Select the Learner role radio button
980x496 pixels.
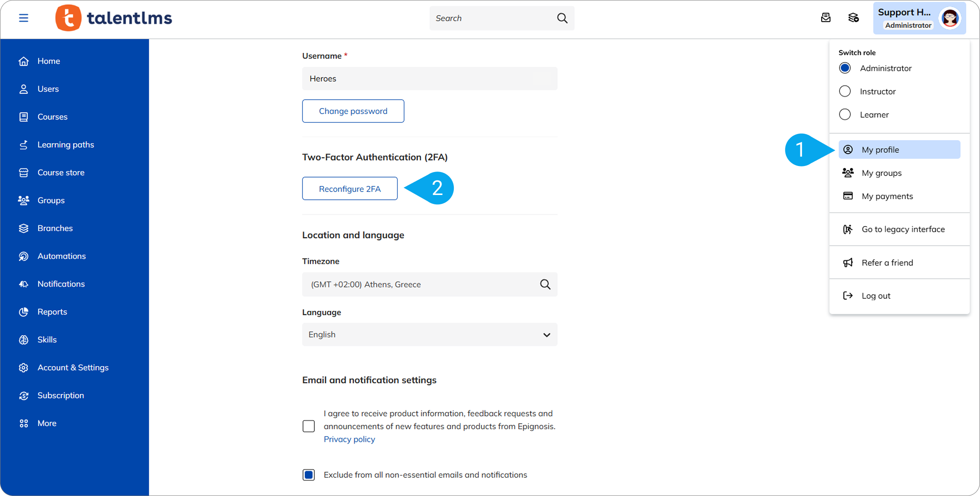845,115
